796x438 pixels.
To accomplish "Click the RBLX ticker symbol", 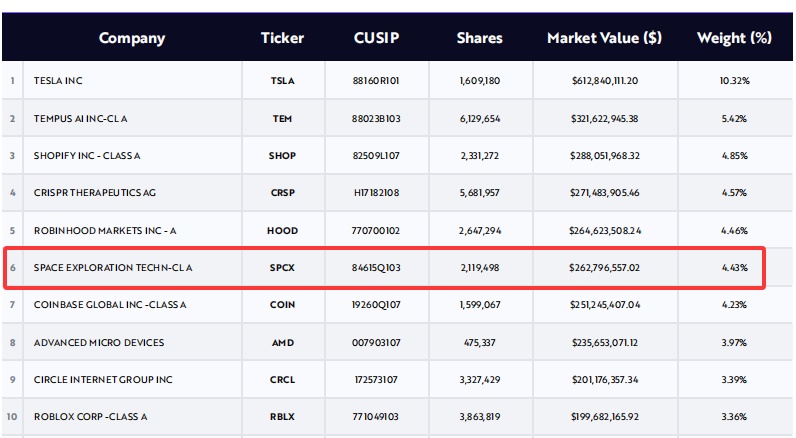I will click(282, 417).
